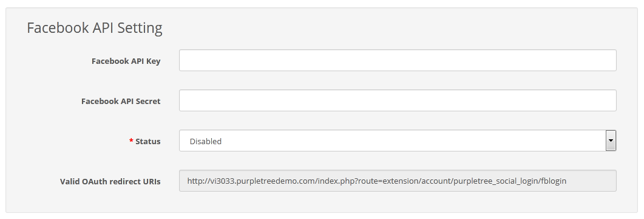Click the red required asterisk beside Status
644x219 pixels.
tap(132, 141)
